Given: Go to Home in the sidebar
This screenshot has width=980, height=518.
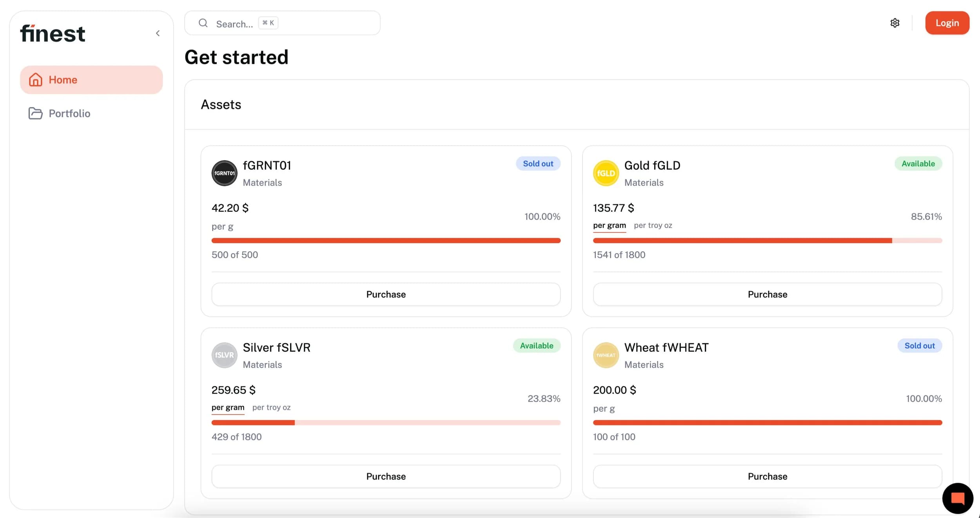Looking at the screenshot, I should (91, 80).
